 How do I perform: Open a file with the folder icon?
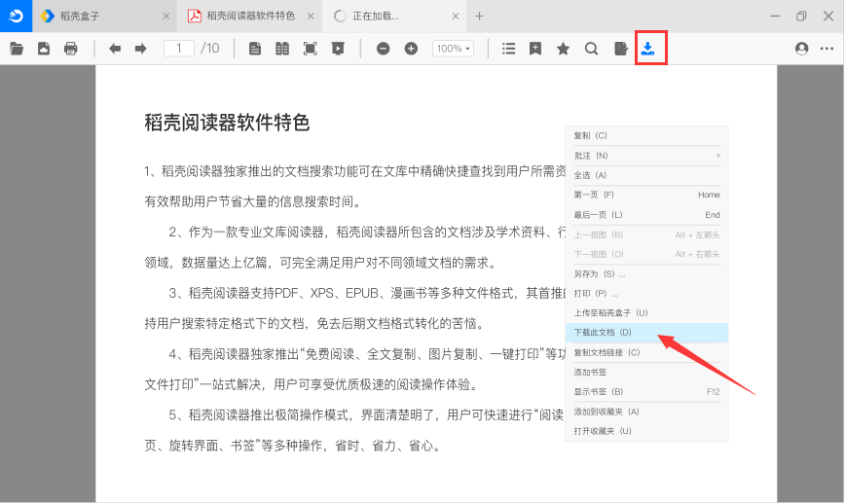pos(17,49)
